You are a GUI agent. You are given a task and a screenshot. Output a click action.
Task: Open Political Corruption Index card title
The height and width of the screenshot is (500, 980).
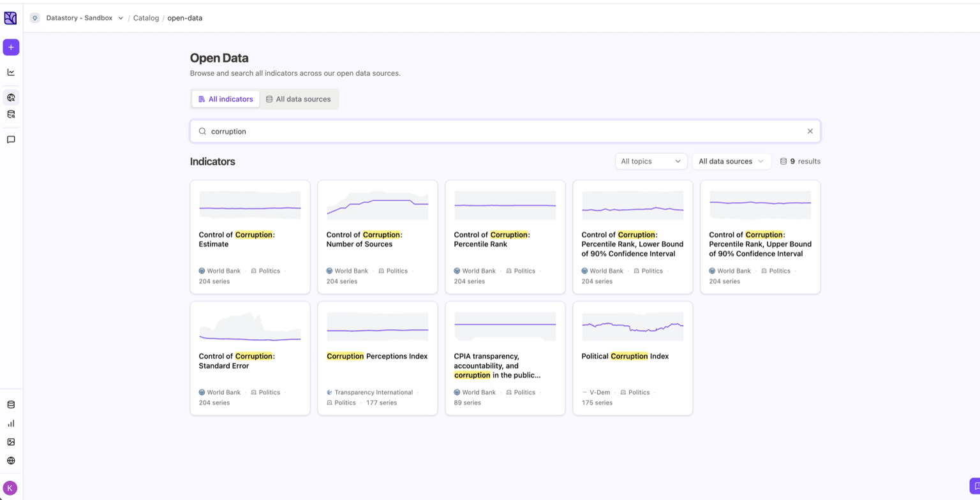(x=625, y=357)
